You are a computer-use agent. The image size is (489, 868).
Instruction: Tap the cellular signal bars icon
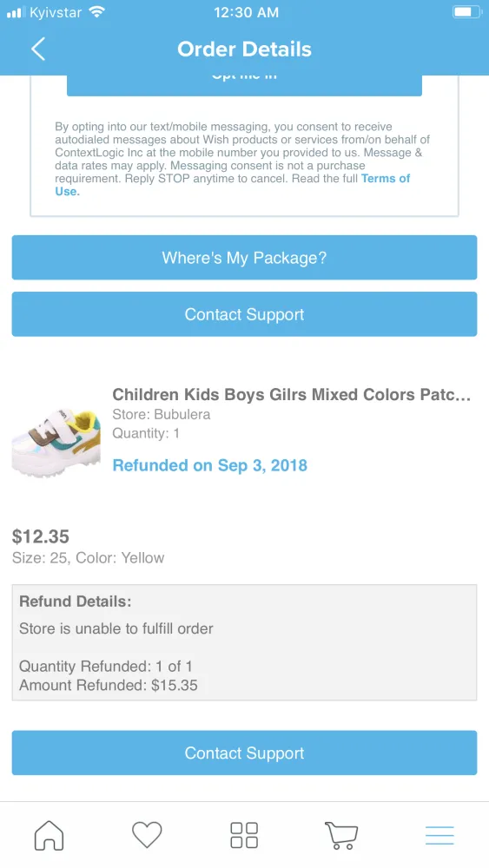click(x=16, y=12)
